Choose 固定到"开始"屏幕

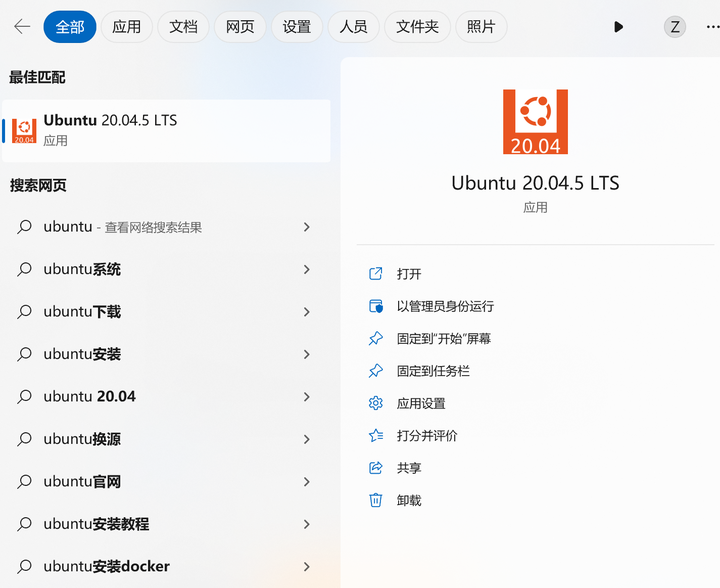(444, 339)
